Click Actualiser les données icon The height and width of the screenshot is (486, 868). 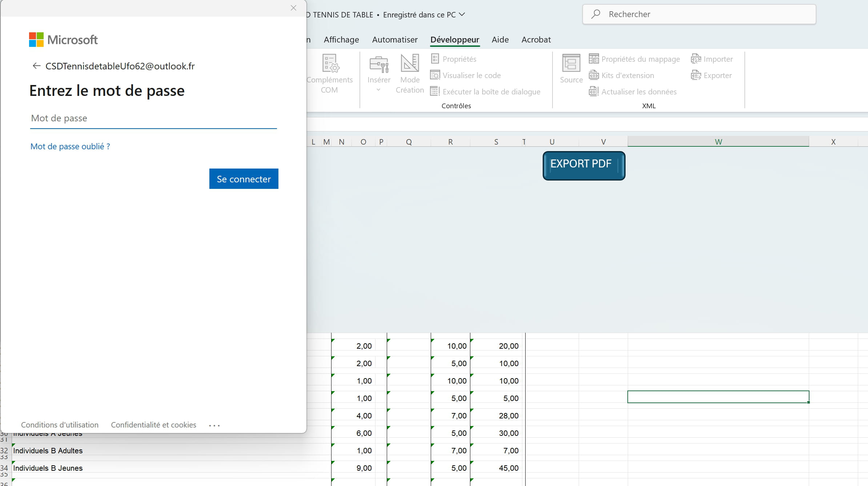tap(594, 92)
